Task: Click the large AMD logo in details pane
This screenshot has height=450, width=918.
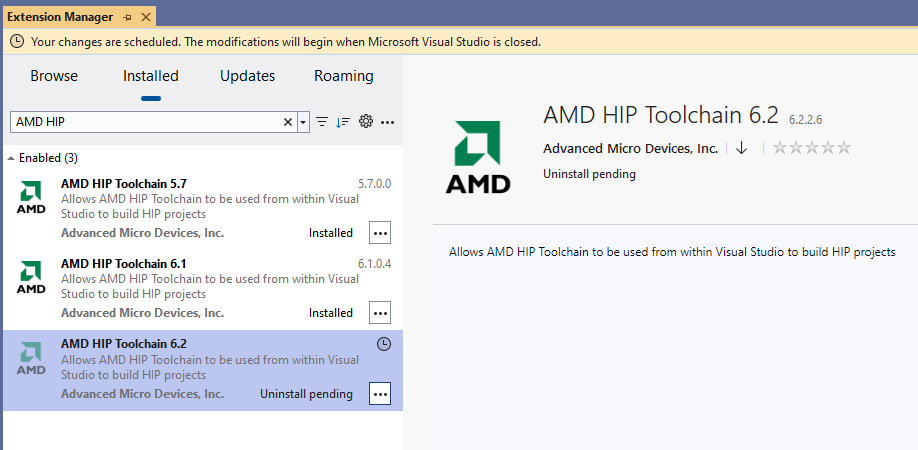Action: pyautogui.click(x=478, y=156)
